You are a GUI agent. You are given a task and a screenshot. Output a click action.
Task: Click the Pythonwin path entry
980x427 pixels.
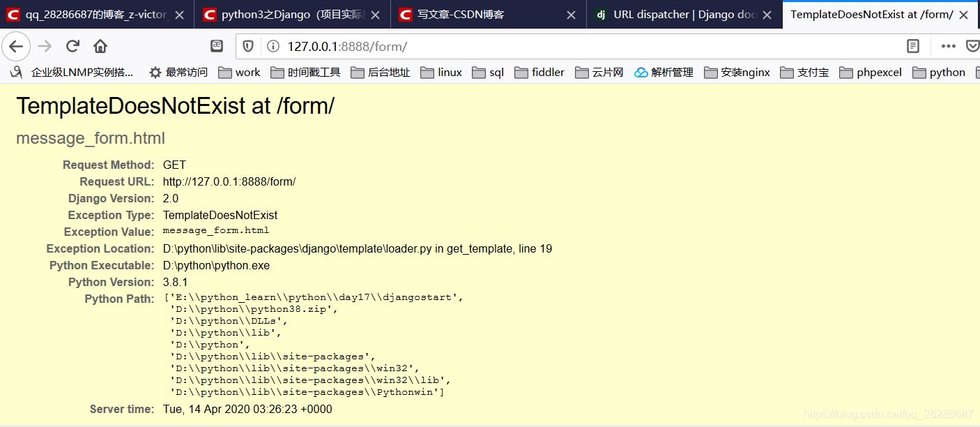[307, 392]
